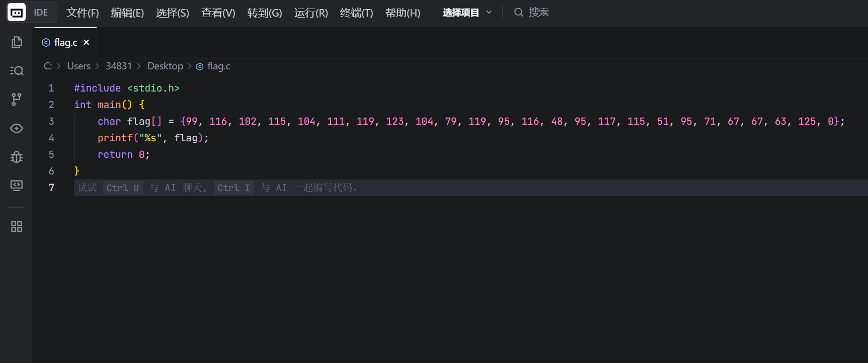Click the #include directive text
Image resolution: width=868 pixels, height=363 pixels.
pyautogui.click(x=98, y=88)
